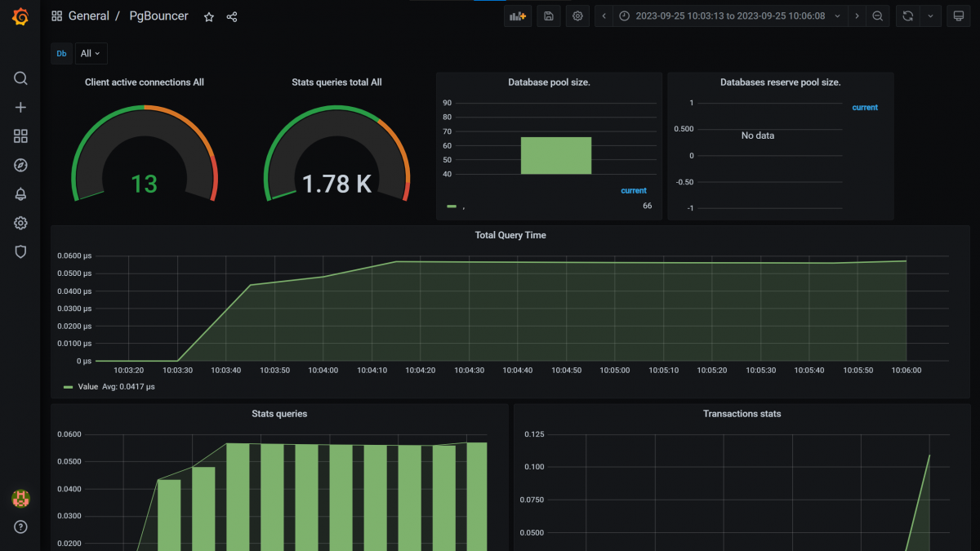Open Explore using the compass sidebar icon
Viewport: 980px width, 551px height.
coord(20,165)
